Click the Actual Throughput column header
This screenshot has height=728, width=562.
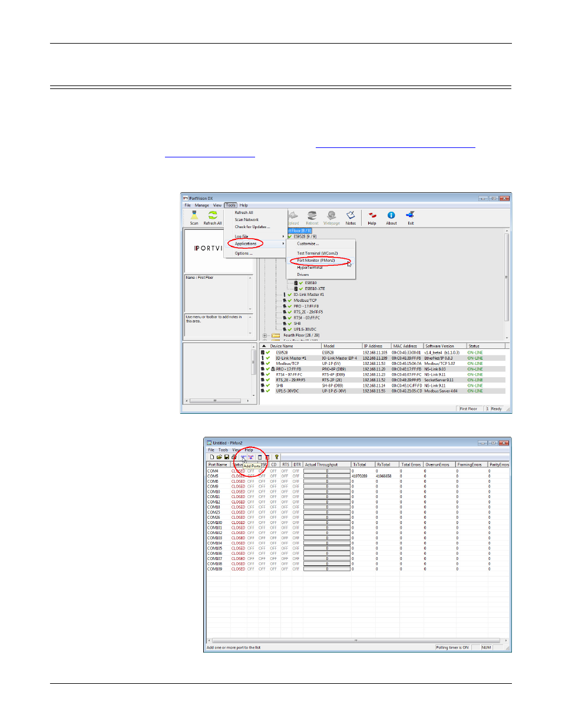click(327, 465)
